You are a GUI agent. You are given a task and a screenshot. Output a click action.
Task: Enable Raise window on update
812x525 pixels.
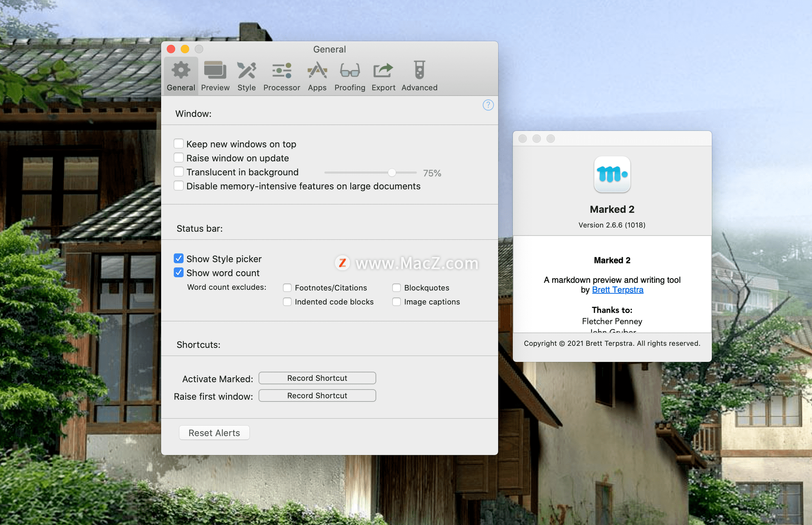178,158
